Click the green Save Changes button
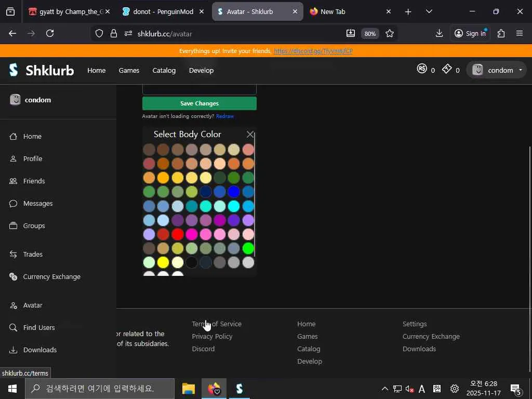This screenshot has width=532, height=399. pos(199,103)
